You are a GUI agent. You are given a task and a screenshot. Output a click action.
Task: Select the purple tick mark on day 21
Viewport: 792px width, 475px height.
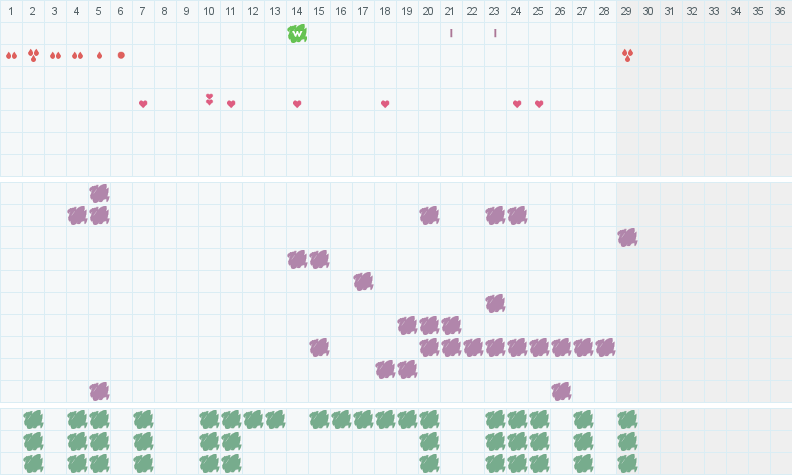pyautogui.click(x=451, y=33)
